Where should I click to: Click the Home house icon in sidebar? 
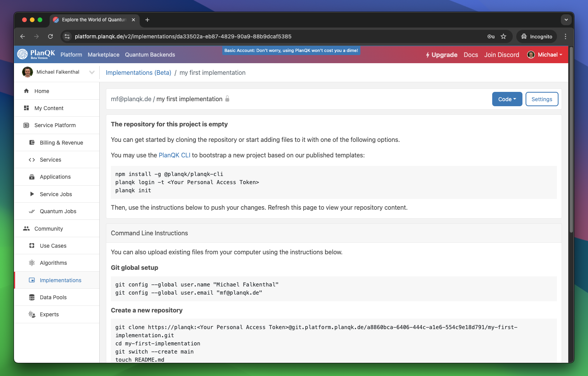[26, 91]
